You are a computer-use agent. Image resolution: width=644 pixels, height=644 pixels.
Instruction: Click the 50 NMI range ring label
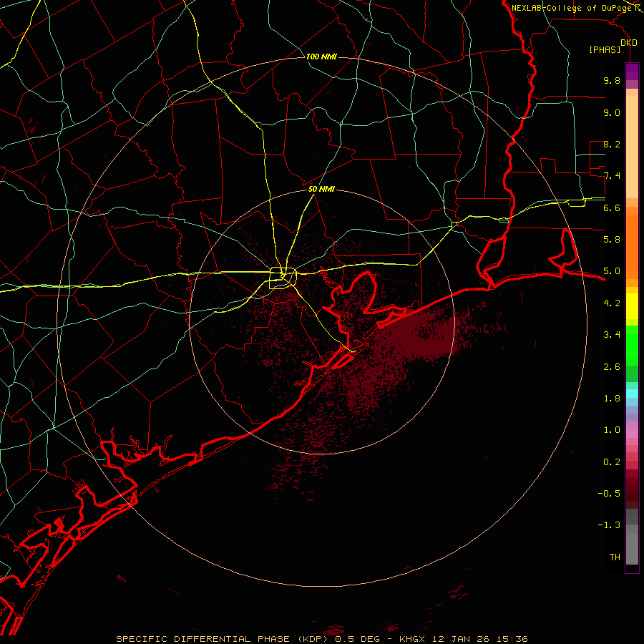[321, 190]
